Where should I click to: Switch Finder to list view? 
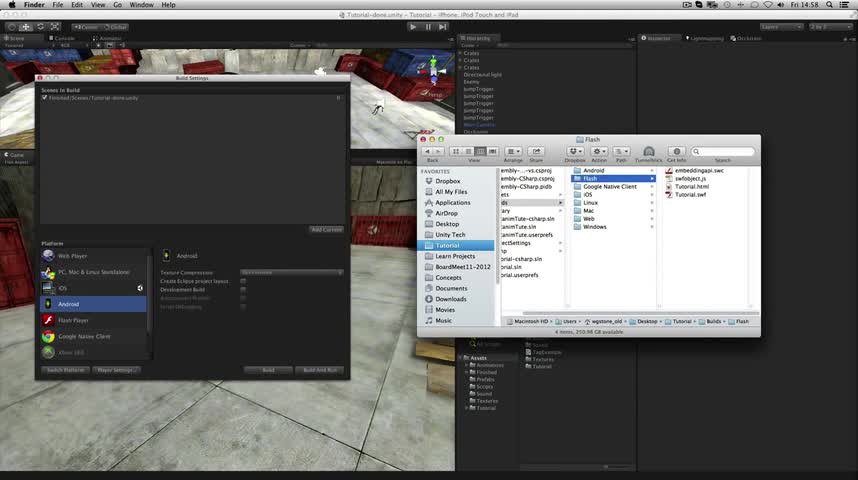(468, 152)
